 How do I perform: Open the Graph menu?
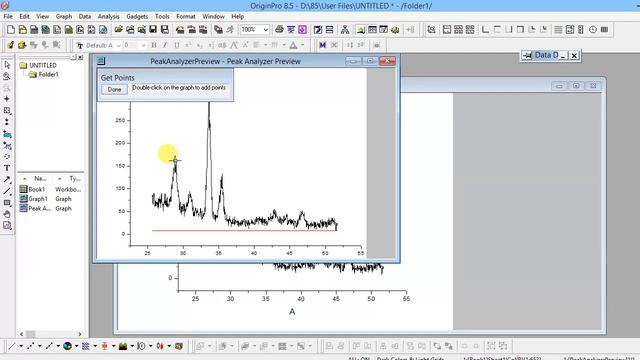[x=64, y=16]
